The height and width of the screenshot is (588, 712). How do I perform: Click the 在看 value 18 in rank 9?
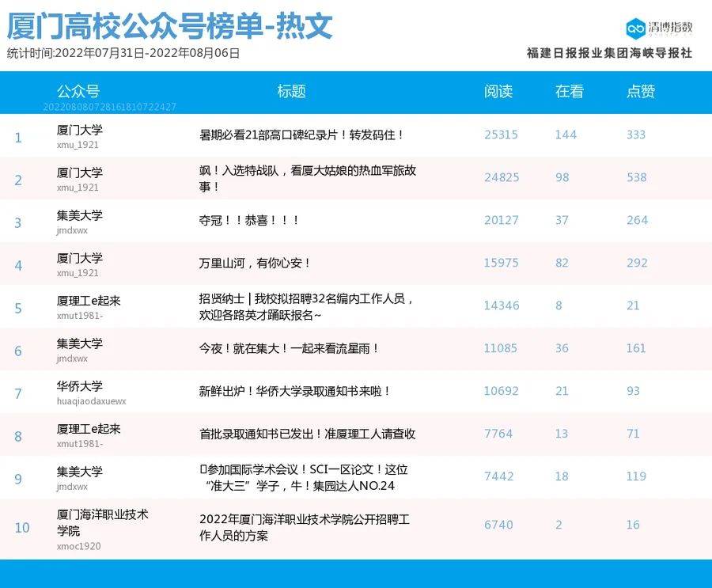tap(561, 476)
